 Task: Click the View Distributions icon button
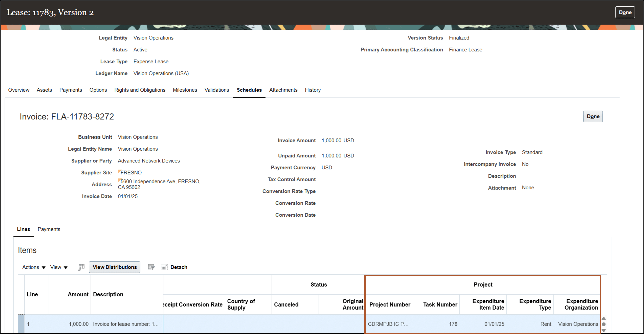[115, 267]
